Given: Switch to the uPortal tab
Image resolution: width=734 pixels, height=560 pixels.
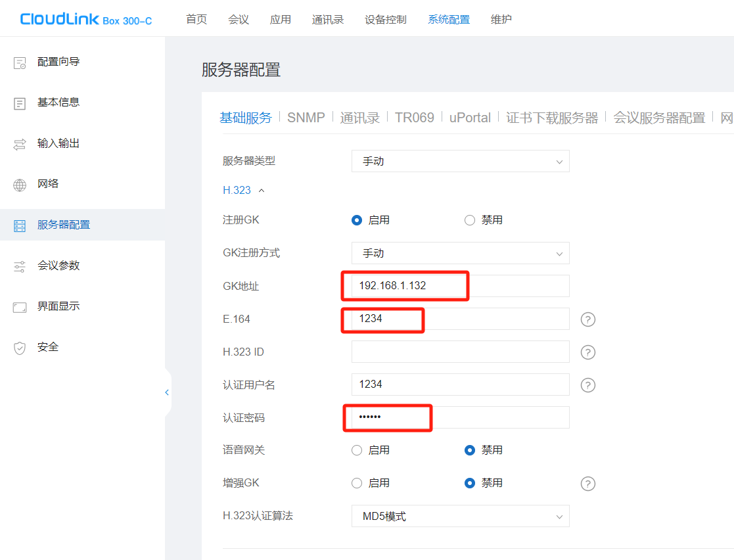Looking at the screenshot, I should pyautogui.click(x=470, y=118).
